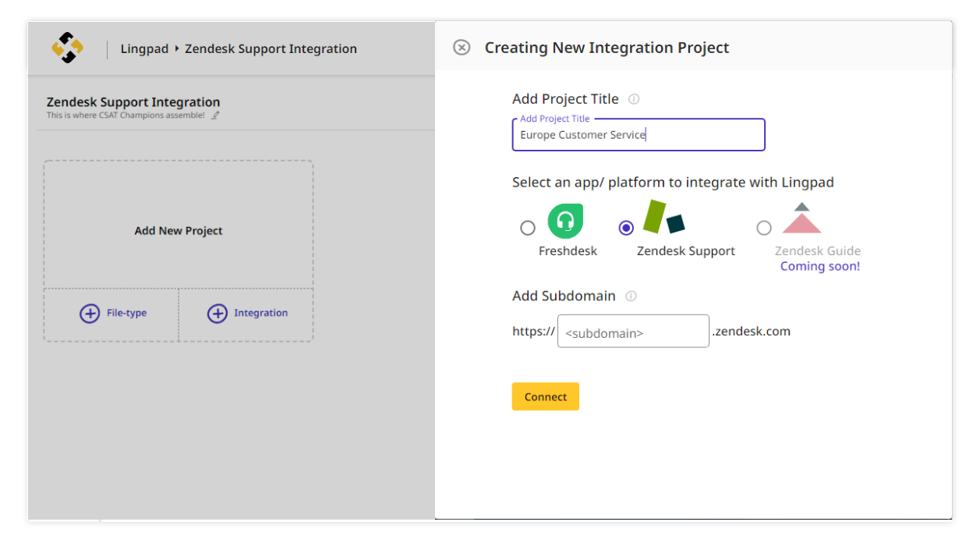Viewport: 980px width, 543px height.
Task: Click the subdomain input field
Action: click(633, 331)
